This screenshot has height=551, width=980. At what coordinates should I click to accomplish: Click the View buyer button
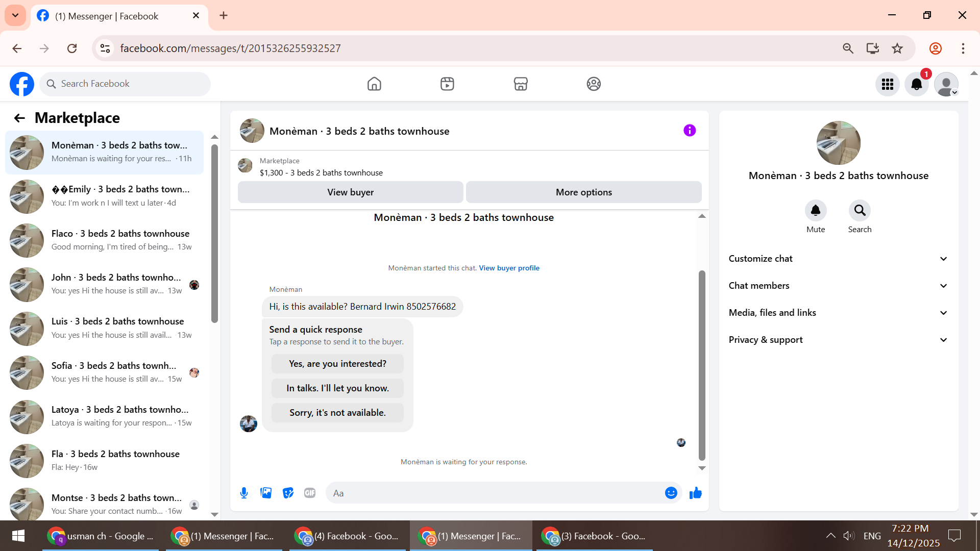pos(350,192)
